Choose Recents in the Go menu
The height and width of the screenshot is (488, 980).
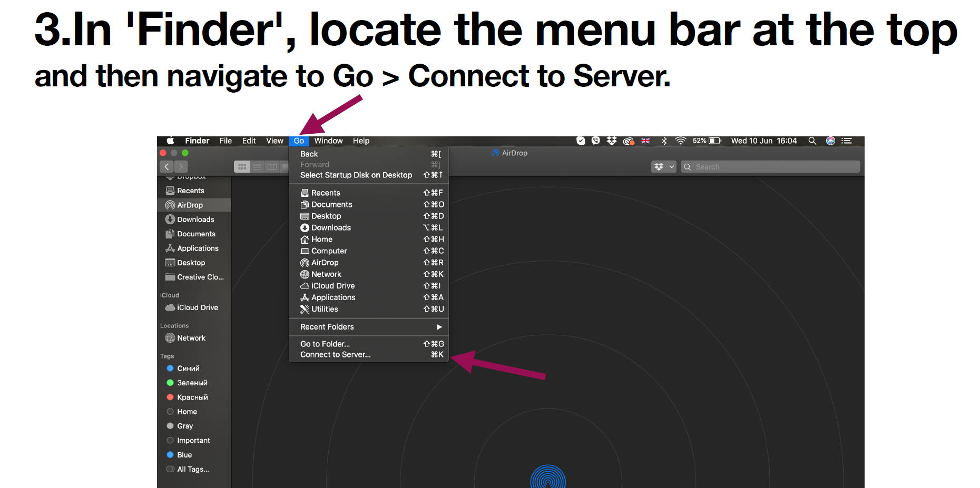pyautogui.click(x=369, y=193)
